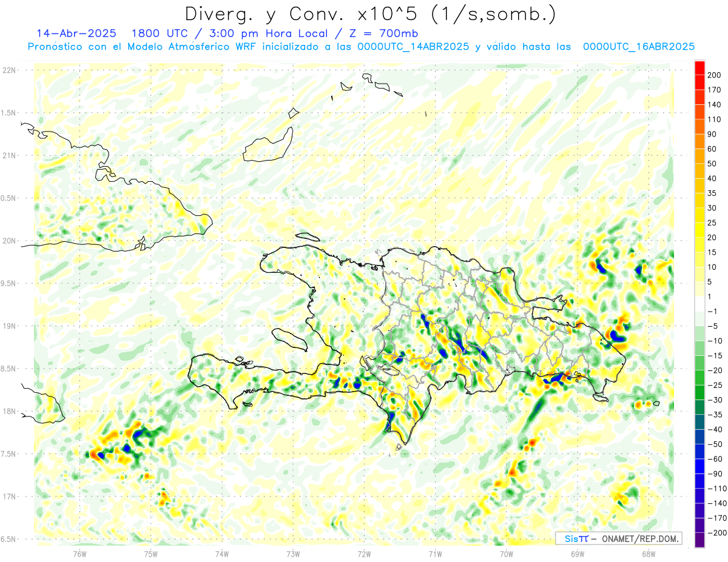
Task: Click the "18N" latitude label
Action: 8,411
